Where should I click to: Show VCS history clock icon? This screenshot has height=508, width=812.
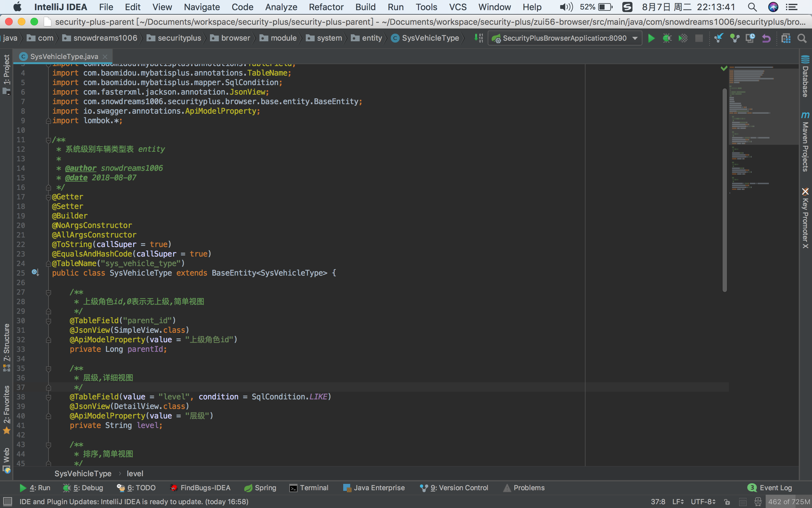click(750, 38)
